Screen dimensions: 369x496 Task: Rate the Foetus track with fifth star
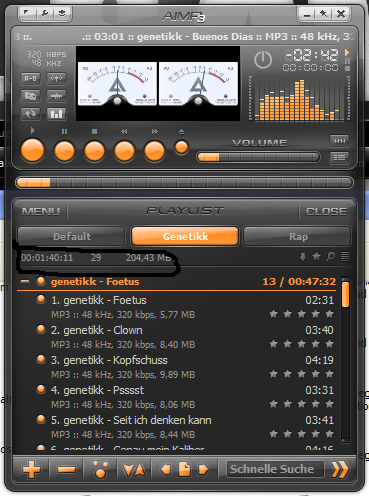click(x=330, y=314)
